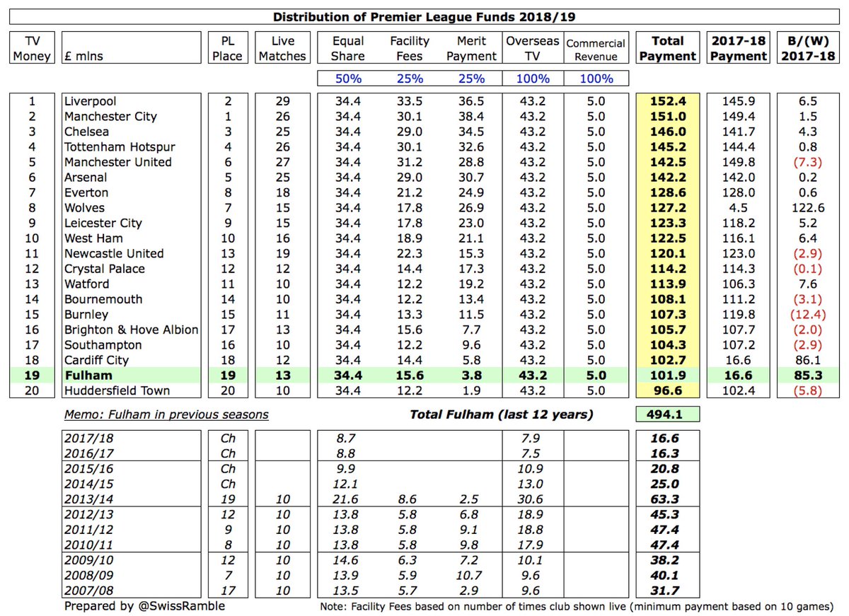Select the 'Overseas TV' header
Image resolution: width=849 pixels, height=616 pixels.
coord(533,49)
